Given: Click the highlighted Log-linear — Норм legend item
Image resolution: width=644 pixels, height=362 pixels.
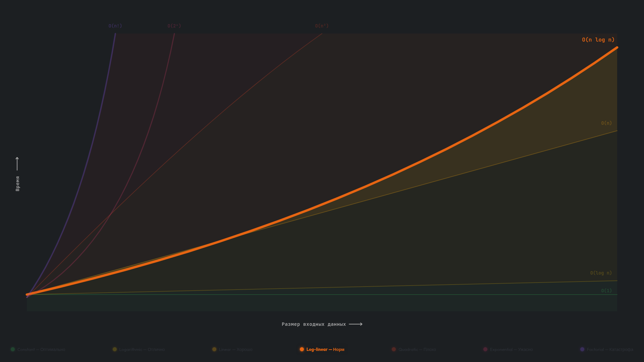Looking at the screenshot, I should (x=325, y=349).
